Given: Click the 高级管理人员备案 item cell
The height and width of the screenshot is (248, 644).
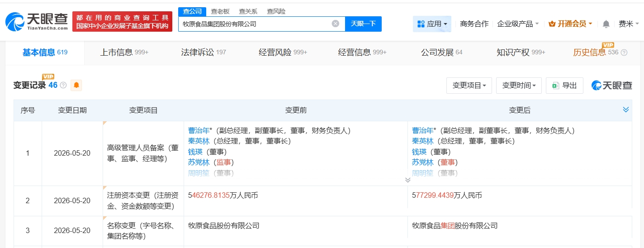Looking at the screenshot, I should point(143,153).
